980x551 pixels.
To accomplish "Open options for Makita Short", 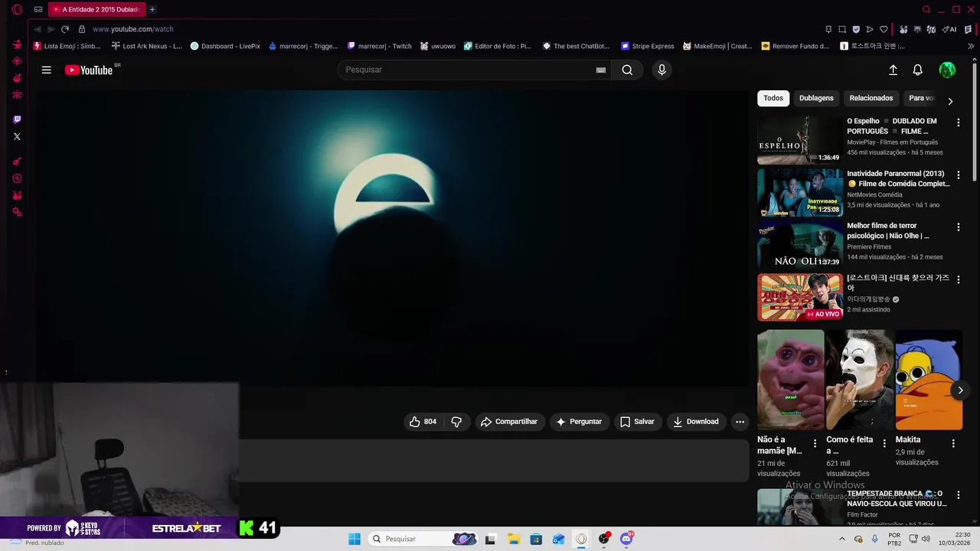I will coord(953,443).
